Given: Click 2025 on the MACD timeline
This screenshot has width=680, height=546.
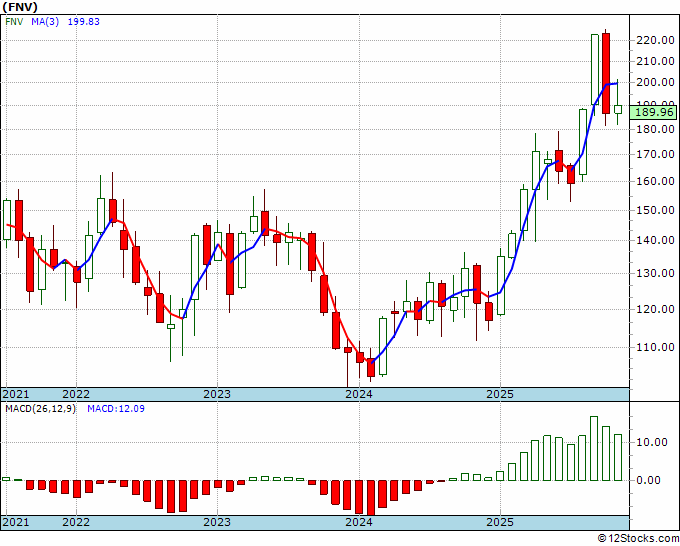Looking at the screenshot, I should [500, 522].
